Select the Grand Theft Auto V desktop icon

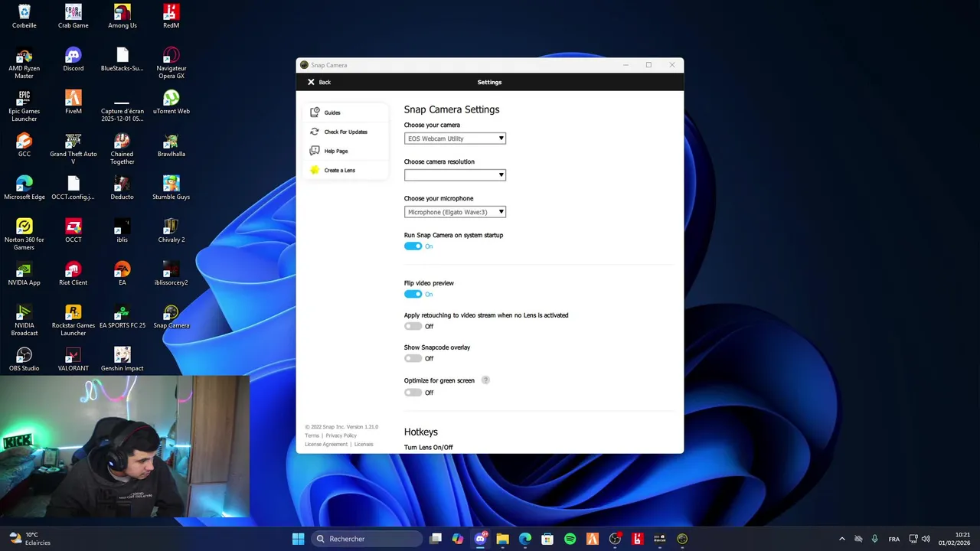[73, 148]
